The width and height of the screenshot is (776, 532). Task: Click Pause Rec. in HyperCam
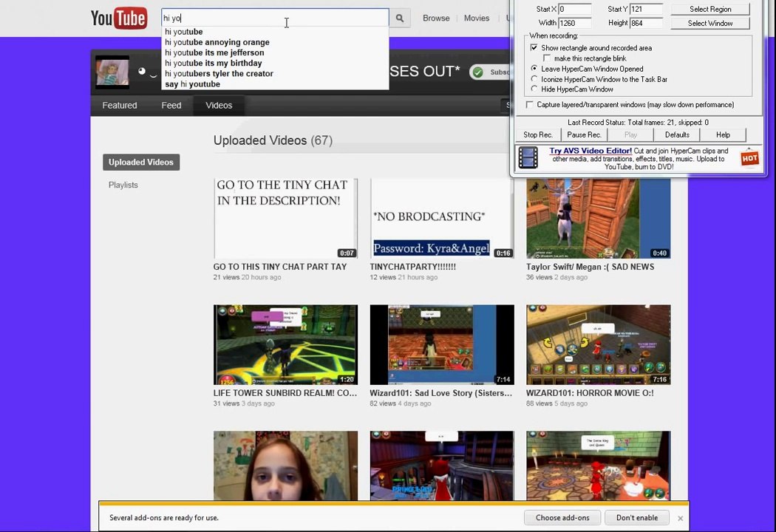pyautogui.click(x=584, y=134)
